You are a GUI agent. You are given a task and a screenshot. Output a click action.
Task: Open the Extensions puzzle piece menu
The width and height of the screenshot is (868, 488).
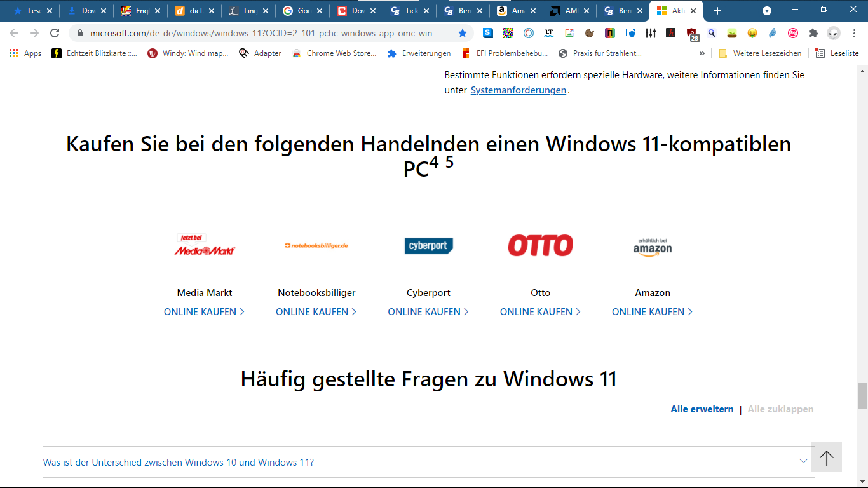point(813,33)
